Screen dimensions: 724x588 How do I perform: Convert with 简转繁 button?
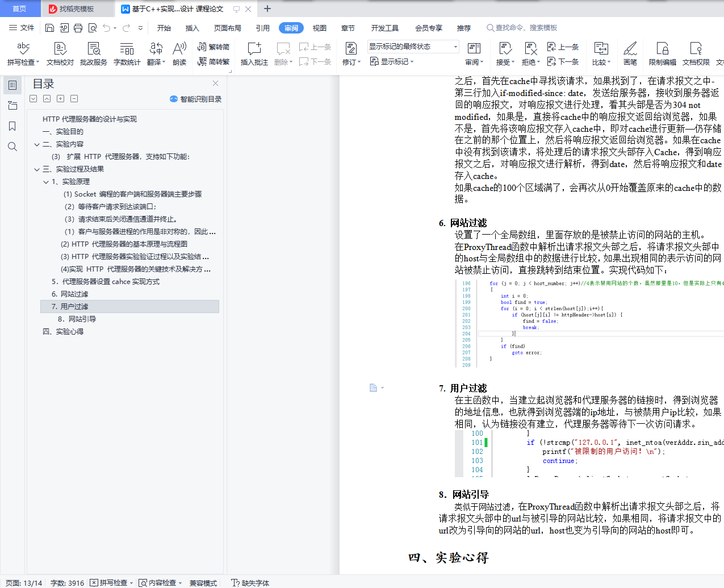click(x=214, y=62)
